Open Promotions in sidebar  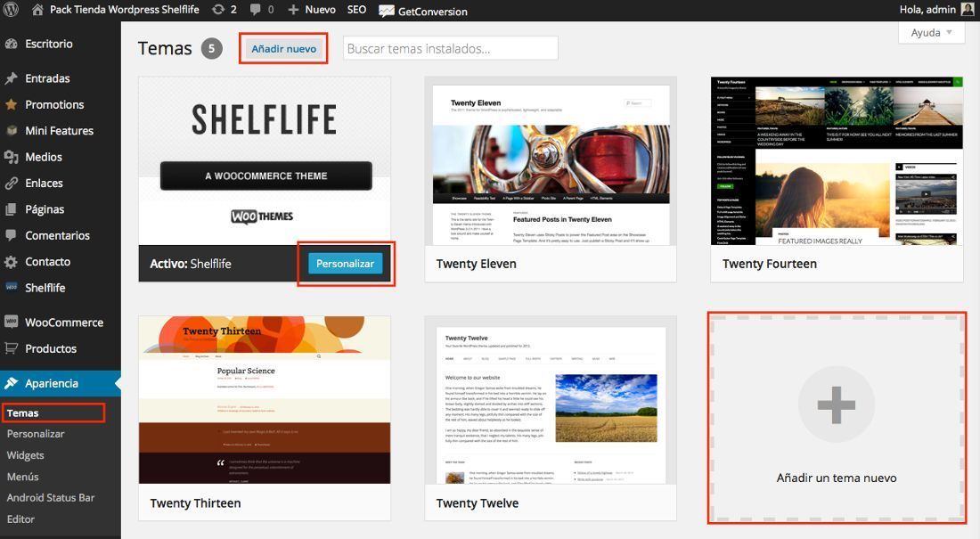coord(54,104)
